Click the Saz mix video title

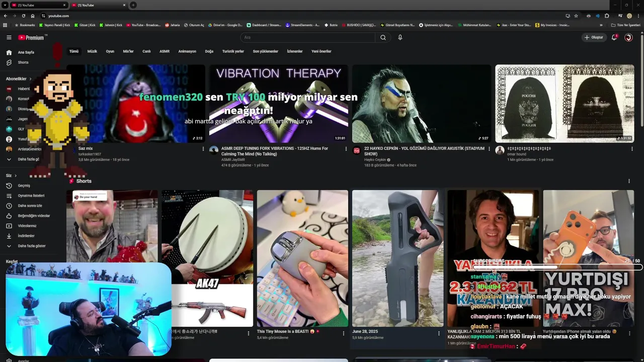86,149
